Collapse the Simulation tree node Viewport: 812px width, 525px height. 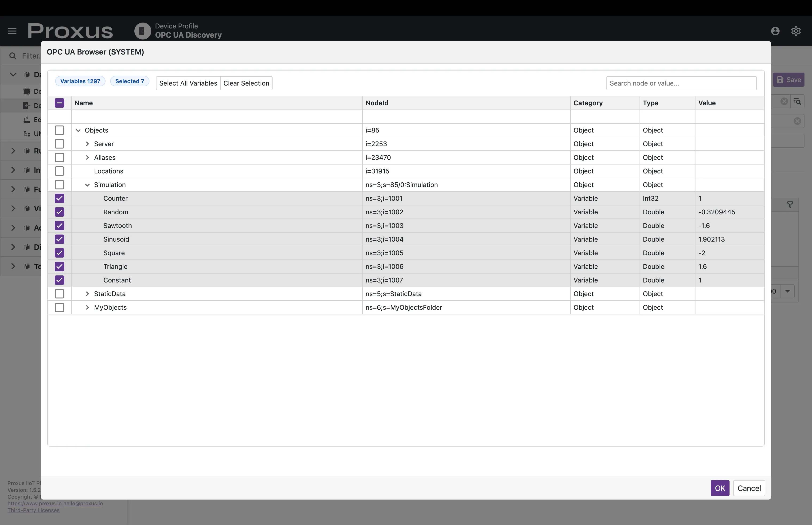[87, 184]
